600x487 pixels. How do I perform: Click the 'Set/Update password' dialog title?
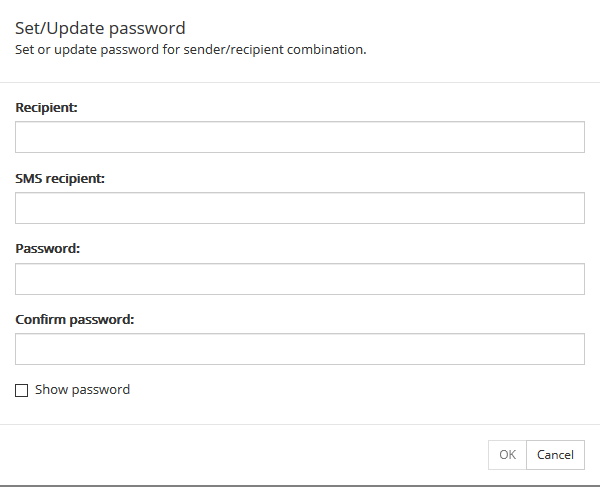[x=100, y=28]
